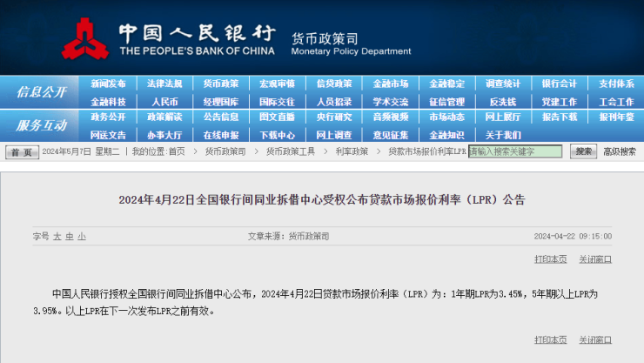Open the 公告信息 menu item
The width and height of the screenshot is (644, 363).
[221, 117]
